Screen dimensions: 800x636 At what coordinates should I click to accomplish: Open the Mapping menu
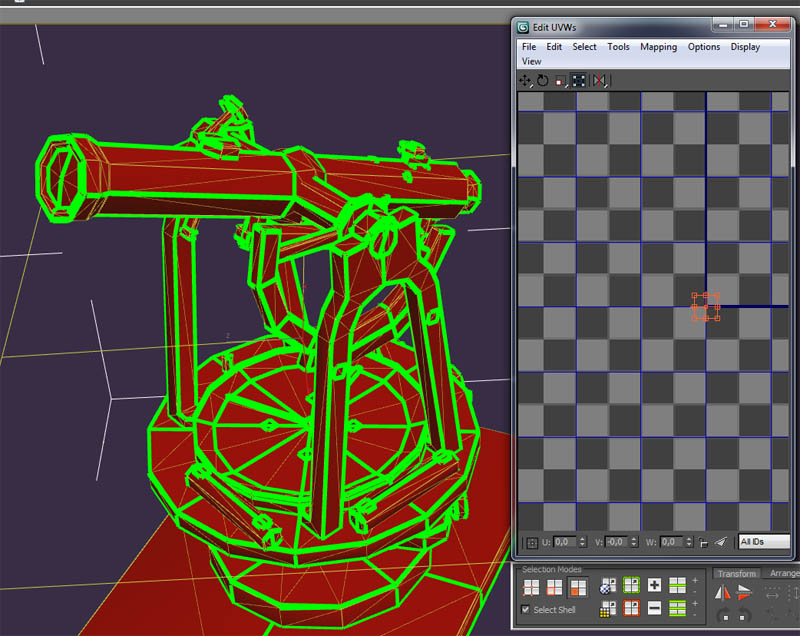click(658, 47)
